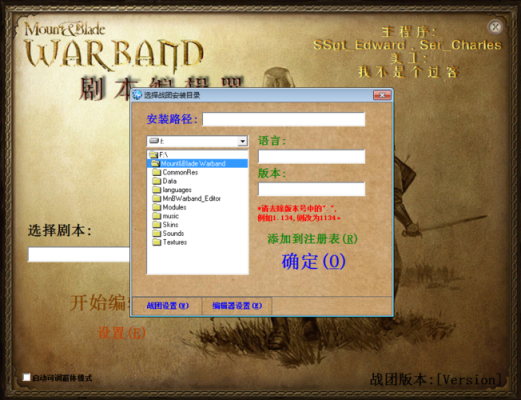The height and width of the screenshot is (400, 521).
Task: Click the dialog title bar globe icon
Action: [x=137, y=95]
